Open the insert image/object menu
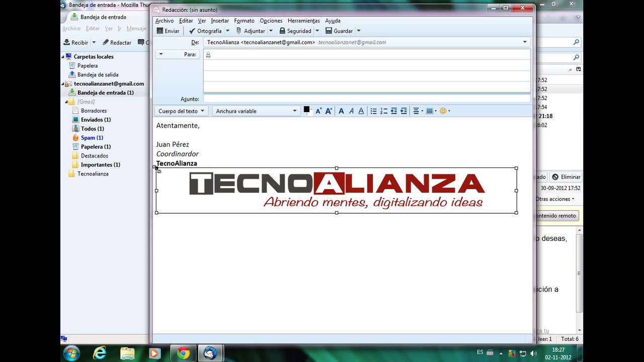This screenshot has width=644, height=362. point(432,111)
